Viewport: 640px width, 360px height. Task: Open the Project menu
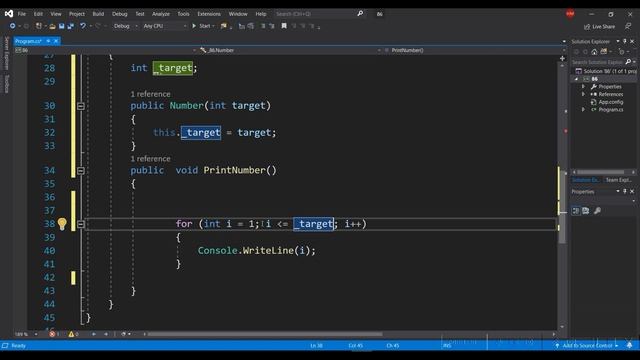coord(77,14)
